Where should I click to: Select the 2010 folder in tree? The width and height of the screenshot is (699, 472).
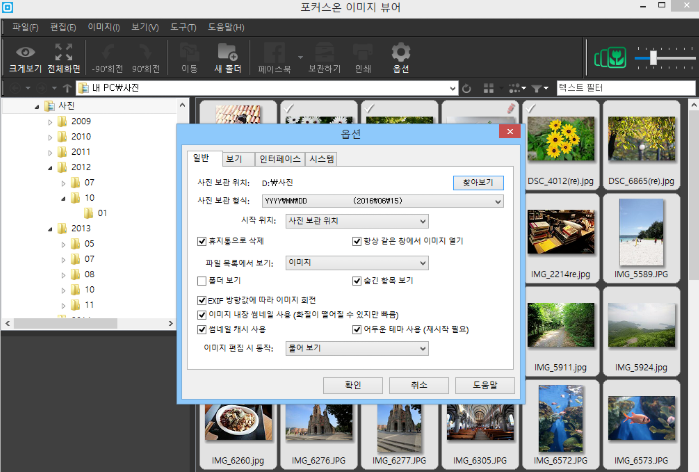[x=81, y=137]
